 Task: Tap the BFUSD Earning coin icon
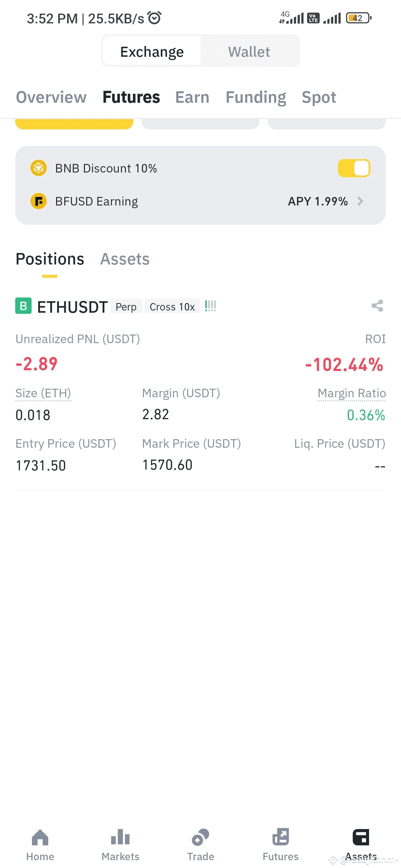click(x=38, y=201)
